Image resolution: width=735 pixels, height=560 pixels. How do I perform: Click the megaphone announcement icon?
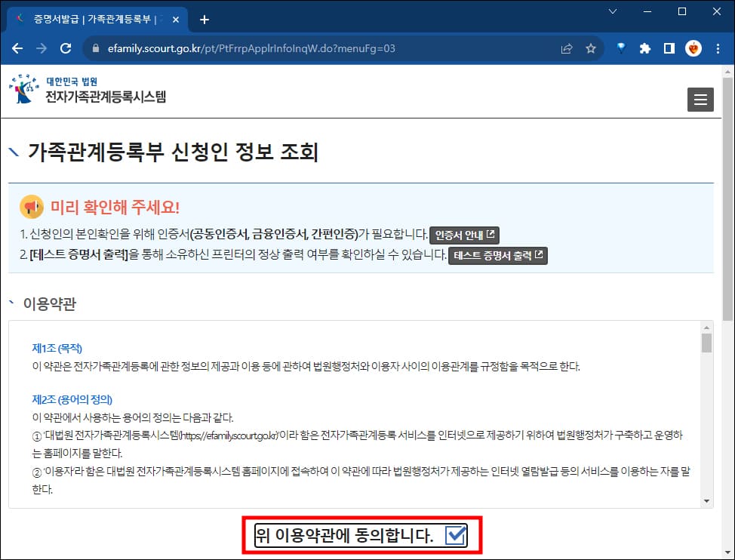click(30, 208)
